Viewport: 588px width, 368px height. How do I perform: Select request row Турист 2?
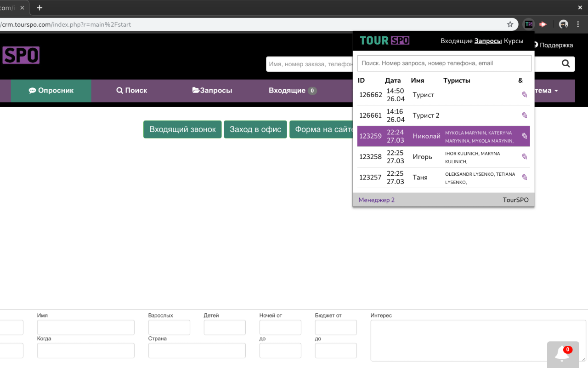coord(443,115)
